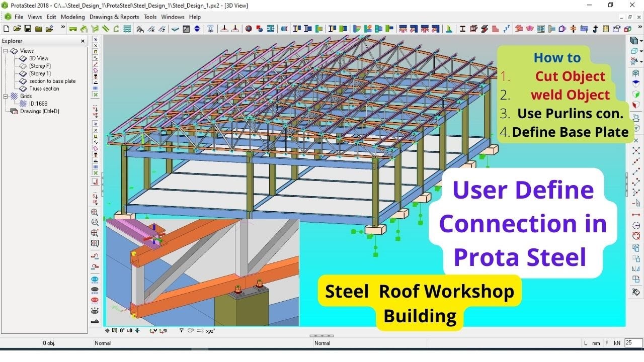
Task: Click the blue purlin lines toolbar icon
Action: coord(127,29)
